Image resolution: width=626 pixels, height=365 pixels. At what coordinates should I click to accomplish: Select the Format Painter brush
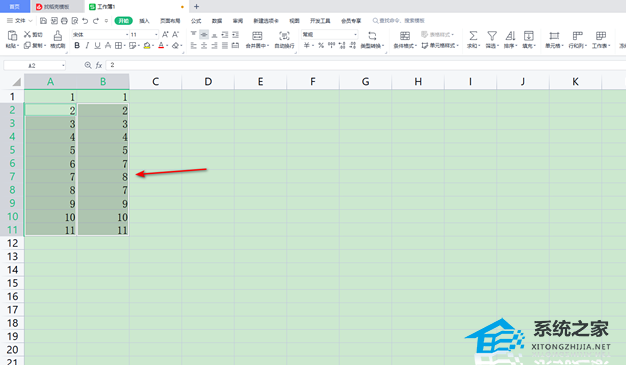point(58,36)
